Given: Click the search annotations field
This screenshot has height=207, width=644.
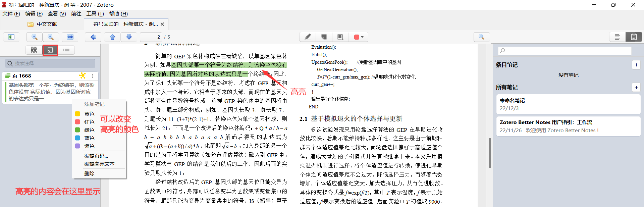Looking at the screenshot, I should coord(50,63).
